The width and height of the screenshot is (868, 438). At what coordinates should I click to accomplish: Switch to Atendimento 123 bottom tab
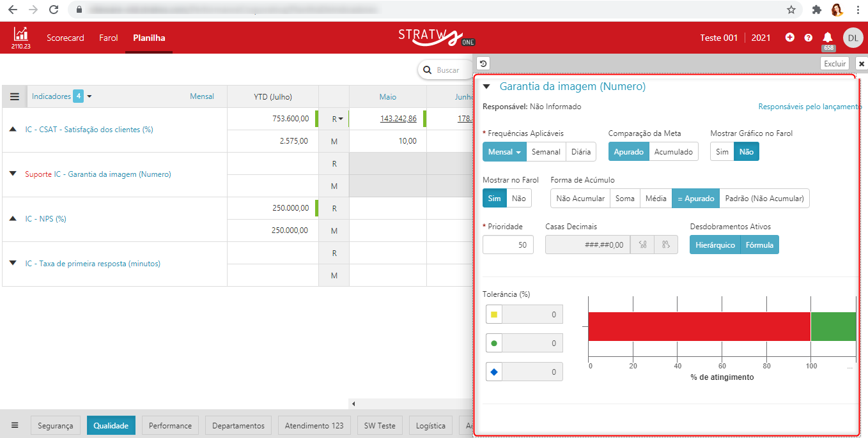coord(314,425)
